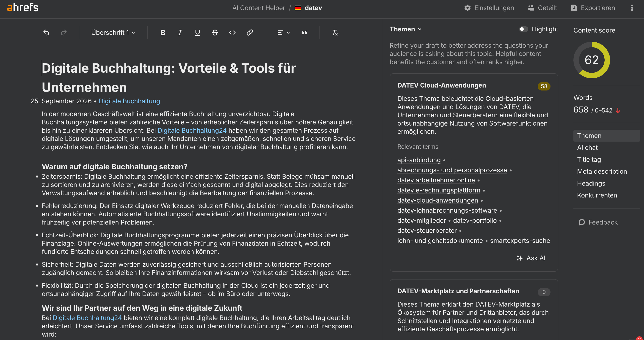Click the main article title heading
Image resolution: width=644 pixels, height=340 pixels.
tap(169, 77)
